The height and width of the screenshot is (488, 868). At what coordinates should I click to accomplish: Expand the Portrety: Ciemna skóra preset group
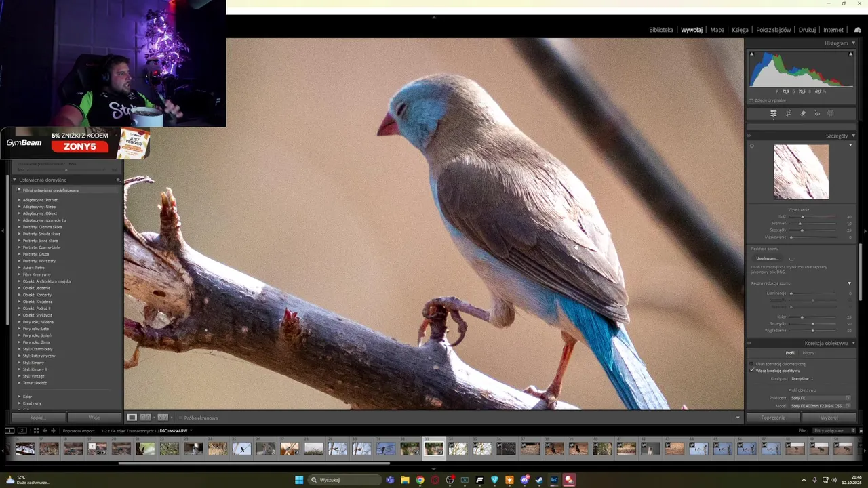point(19,227)
